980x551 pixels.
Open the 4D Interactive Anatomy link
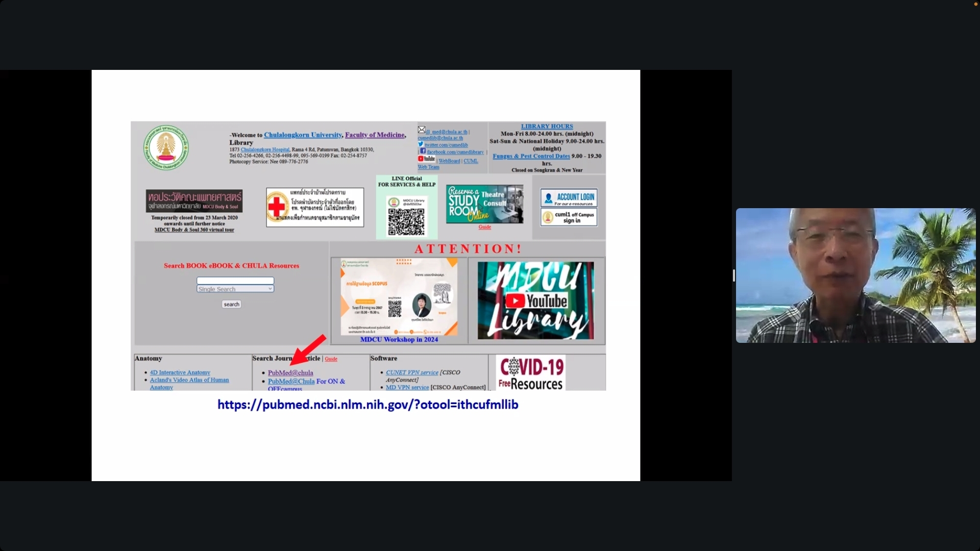pyautogui.click(x=180, y=372)
